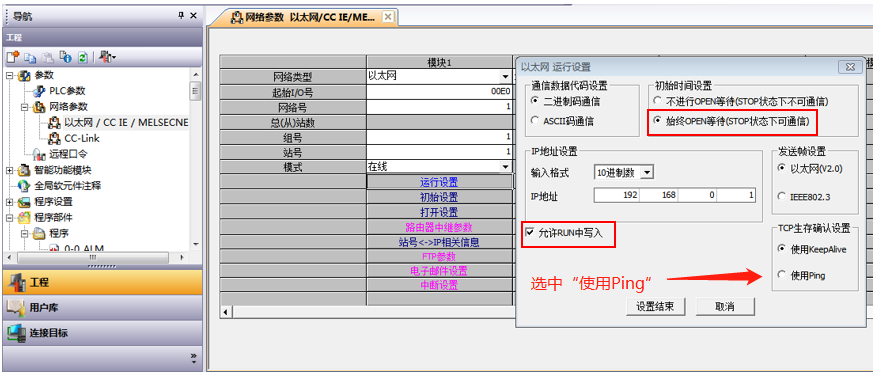Click the green refresh icon in navigation toolbar

pyautogui.click(x=82, y=57)
